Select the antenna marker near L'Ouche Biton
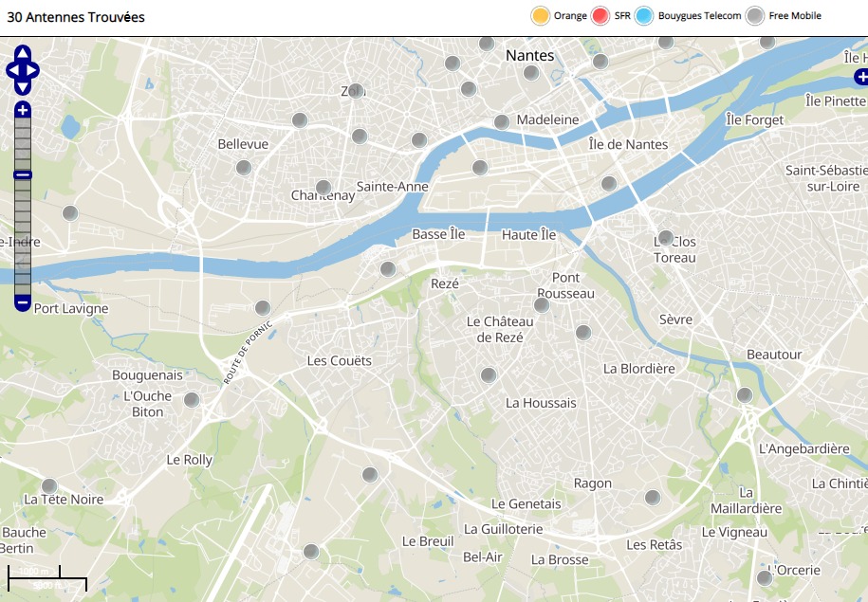868x602 pixels. click(x=192, y=400)
